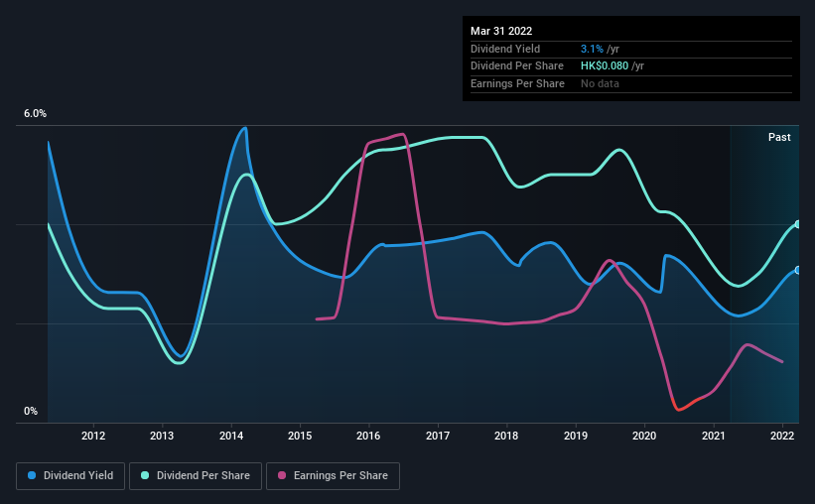Toggle the Earnings Per Share legend button
The width and height of the screenshot is (815, 504).
click(x=333, y=476)
